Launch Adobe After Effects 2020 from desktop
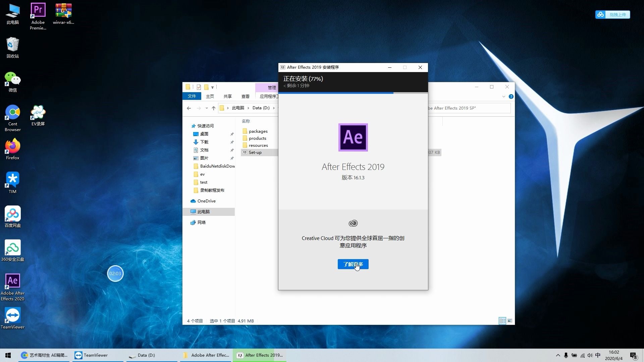The width and height of the screenshot is (644, 362). click(x=12, y=281)
